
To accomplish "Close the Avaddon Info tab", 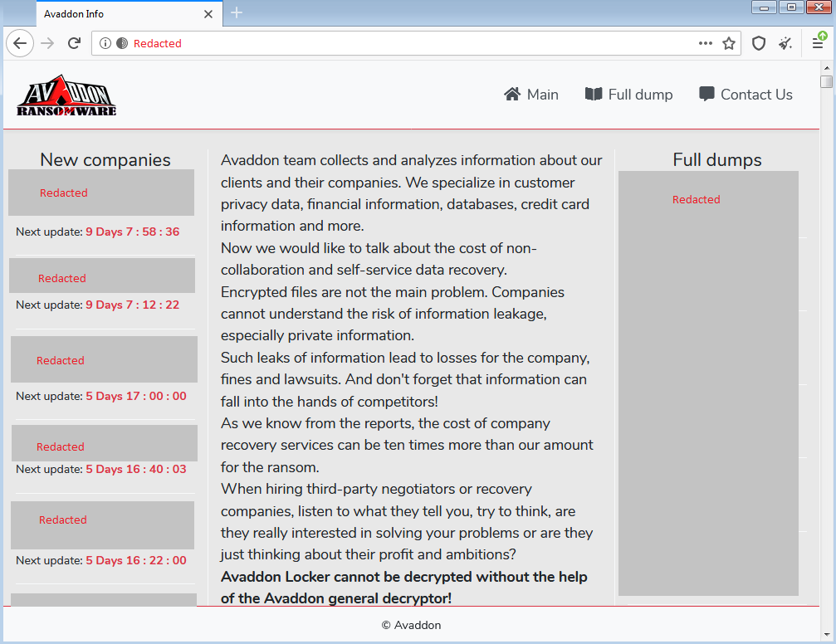I will coord(208,14).
